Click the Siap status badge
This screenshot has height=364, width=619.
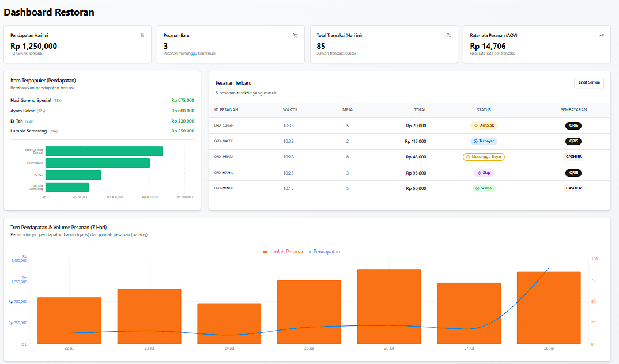pos(484,173)
